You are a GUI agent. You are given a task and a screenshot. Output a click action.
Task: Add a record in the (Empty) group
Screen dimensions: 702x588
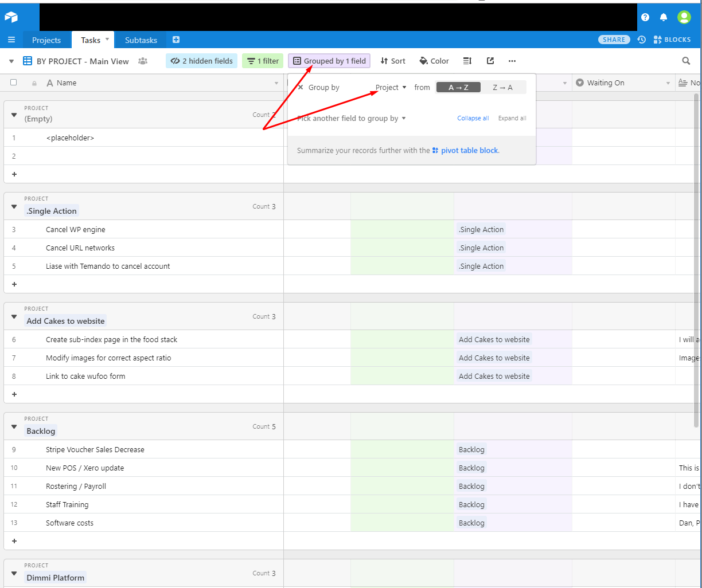click(x=14, y=174)
